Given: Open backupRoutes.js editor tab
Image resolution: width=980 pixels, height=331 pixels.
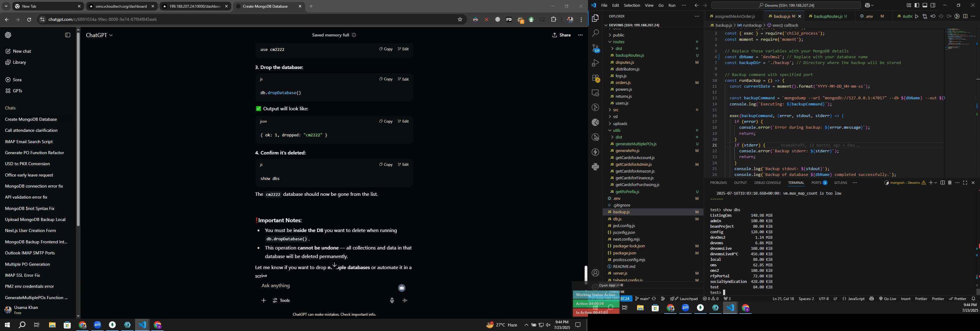Looking at the screenshot, I should (827, 16).
